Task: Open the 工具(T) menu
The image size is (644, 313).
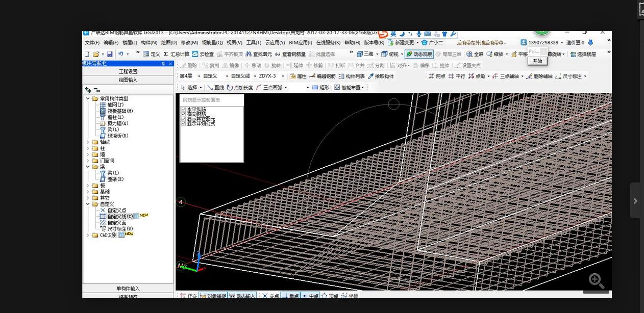Action: [x=254, y=43]
